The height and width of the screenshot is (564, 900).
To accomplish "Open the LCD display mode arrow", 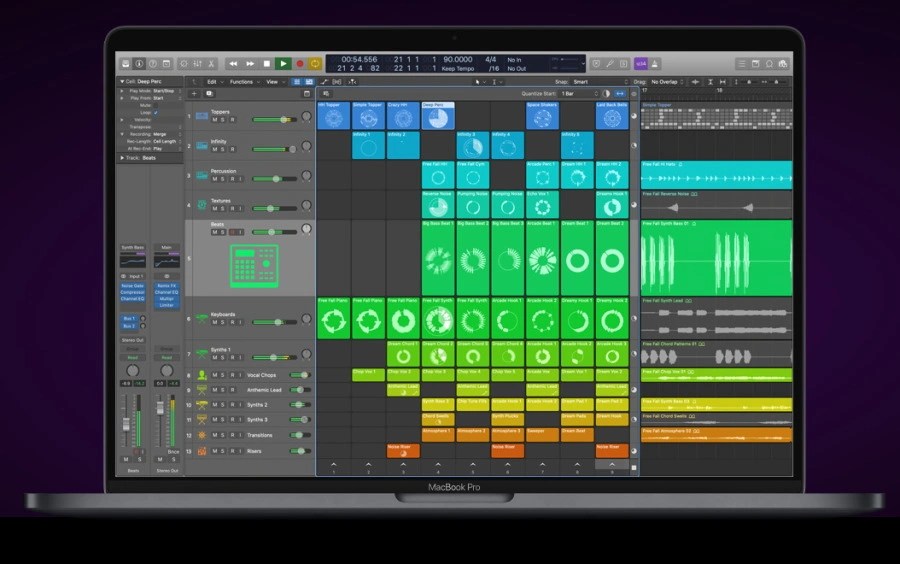I will (x=583, y=64).
